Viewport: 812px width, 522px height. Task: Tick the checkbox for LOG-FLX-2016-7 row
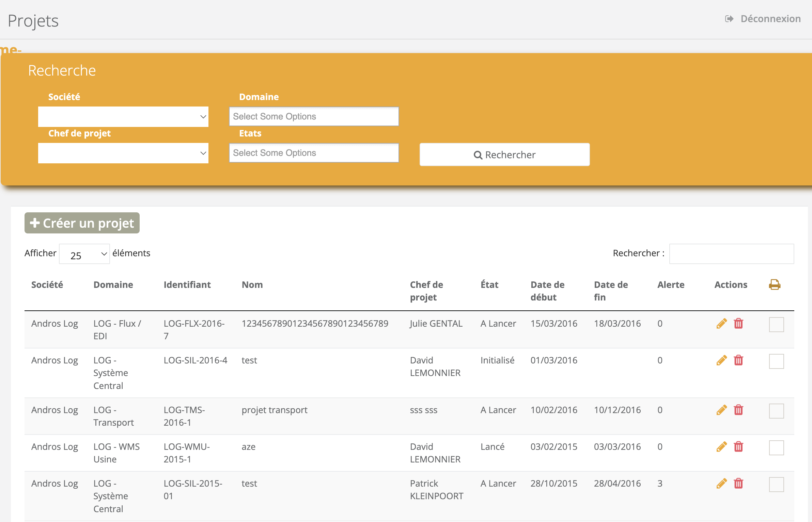pyautogui.click(x=776, y=325)
